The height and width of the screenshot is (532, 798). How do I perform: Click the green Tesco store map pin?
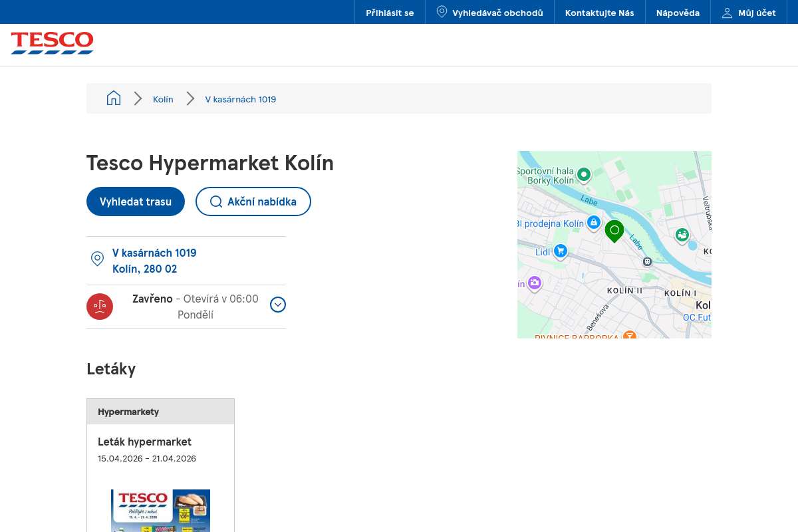pyautogui.click(x=614, y=230)
